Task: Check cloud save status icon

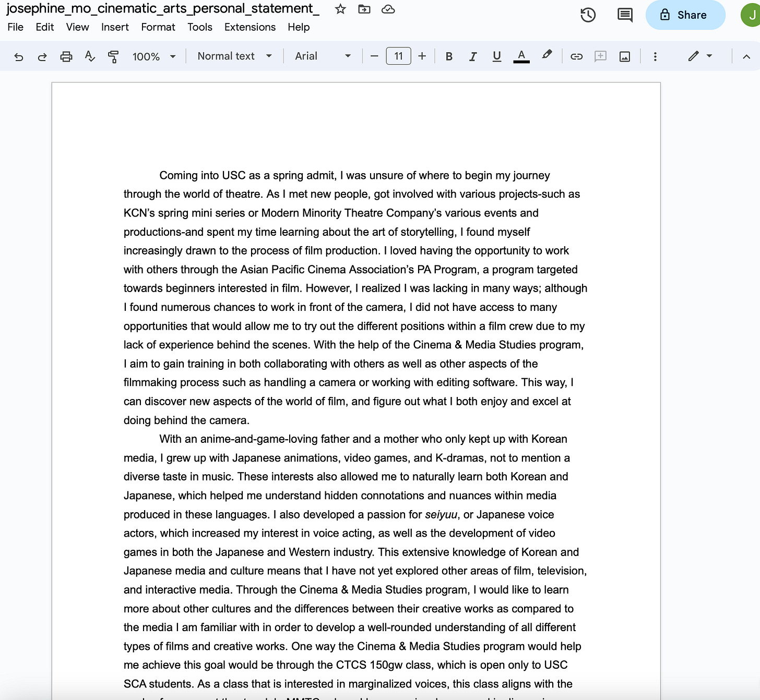Action: pos(388,9)
